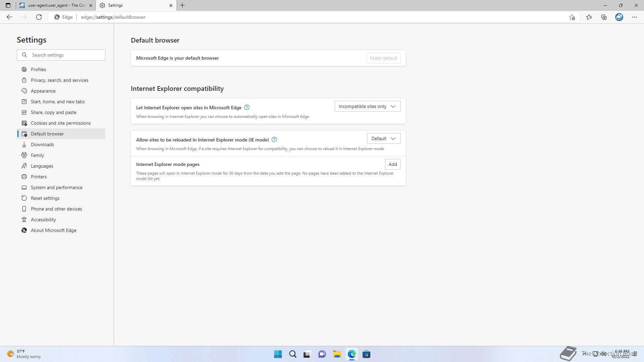Go back with the browser back arrow
The width and height of the screenshot is (644, 362).
click(9, 17)
